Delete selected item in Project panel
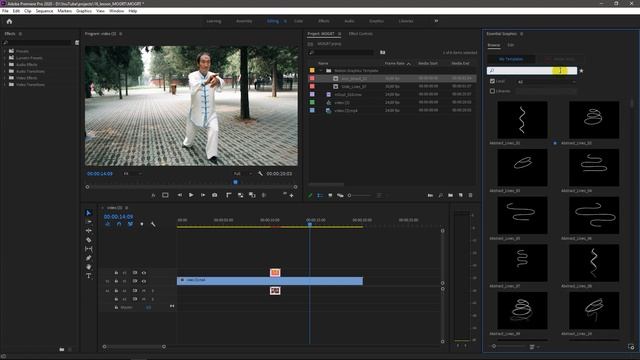 [470, 196]
